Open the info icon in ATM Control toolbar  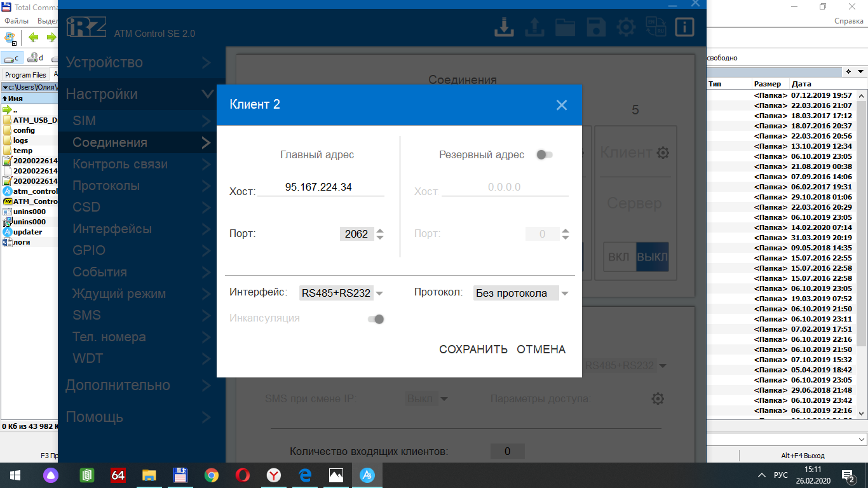tap(685, 27)
